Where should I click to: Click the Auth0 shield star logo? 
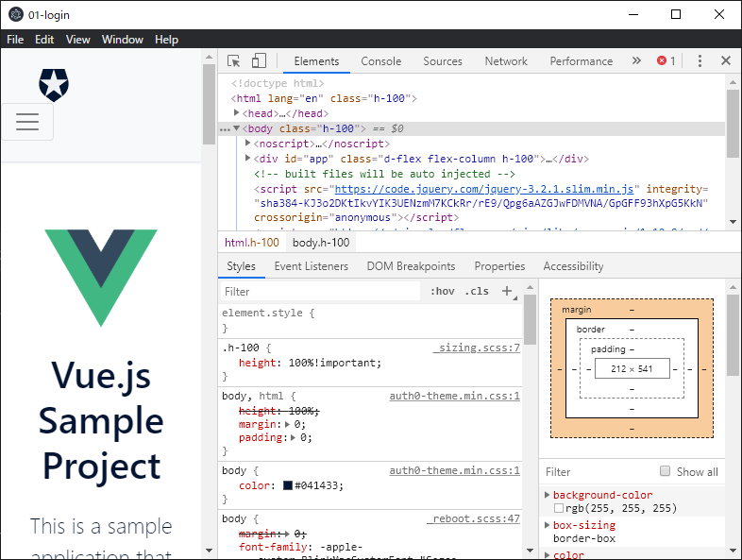coord(54,85)
